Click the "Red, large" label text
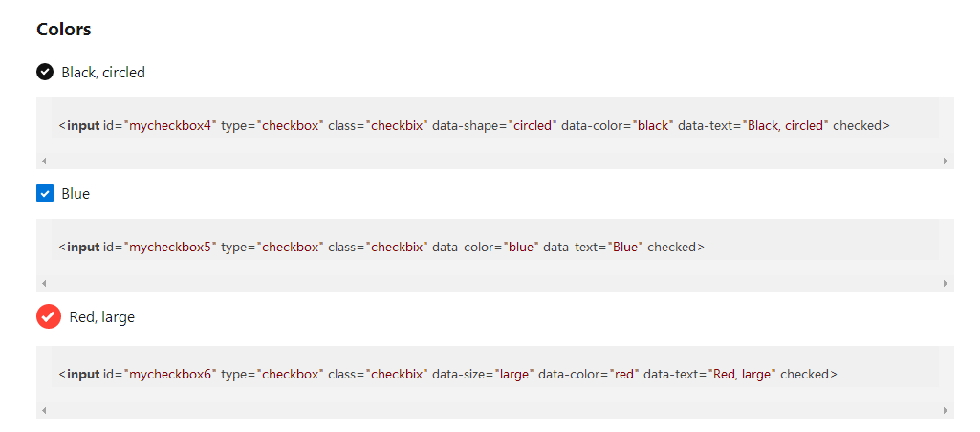The height and width of the screenshot is (432, 980). (102, 317)
